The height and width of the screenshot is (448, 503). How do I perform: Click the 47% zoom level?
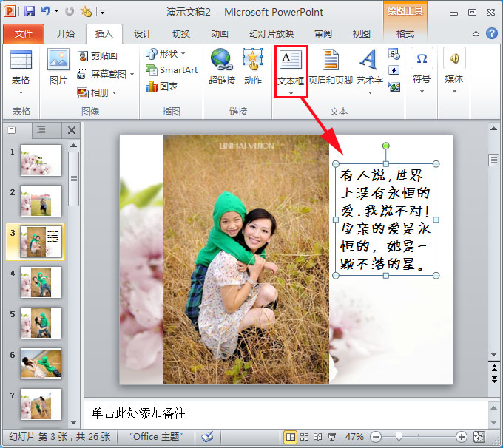(x=354, y=437)
